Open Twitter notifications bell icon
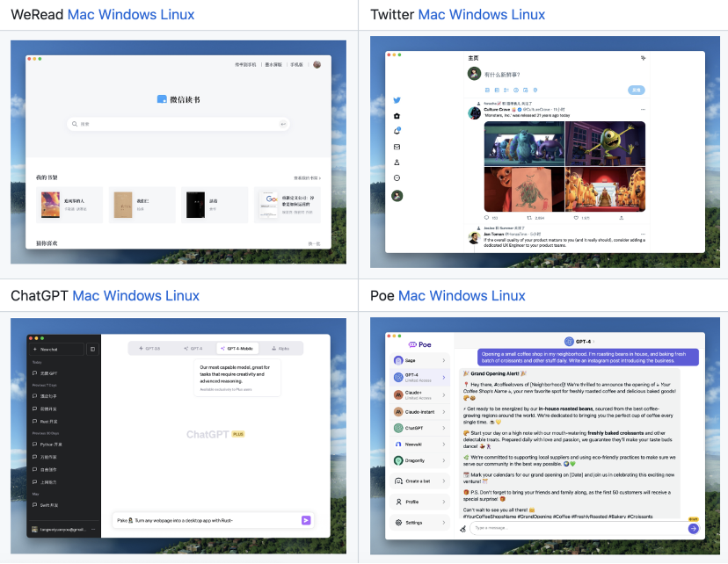728x564 pixels. [x=397, y=131]
